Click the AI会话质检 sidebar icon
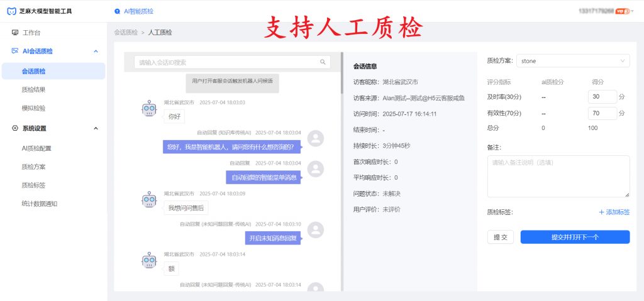Image resolution: width=644 pixels, height=301 pixels. click(x=15, y=51)
